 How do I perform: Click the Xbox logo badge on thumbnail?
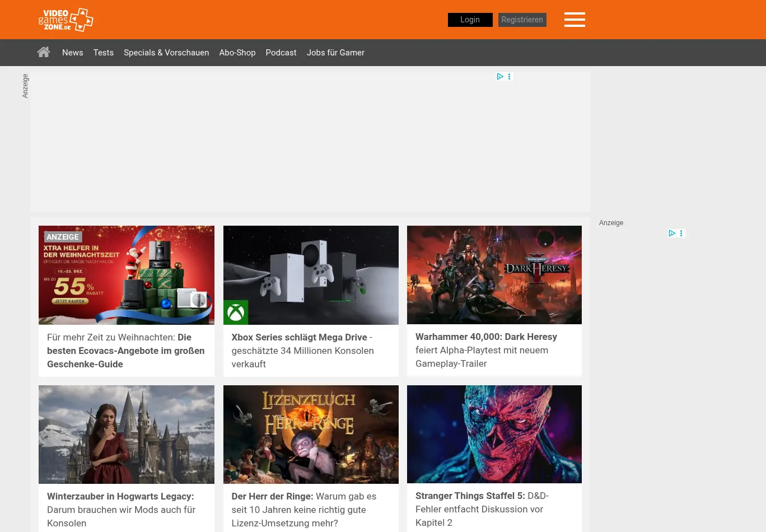tap(236, 312)
